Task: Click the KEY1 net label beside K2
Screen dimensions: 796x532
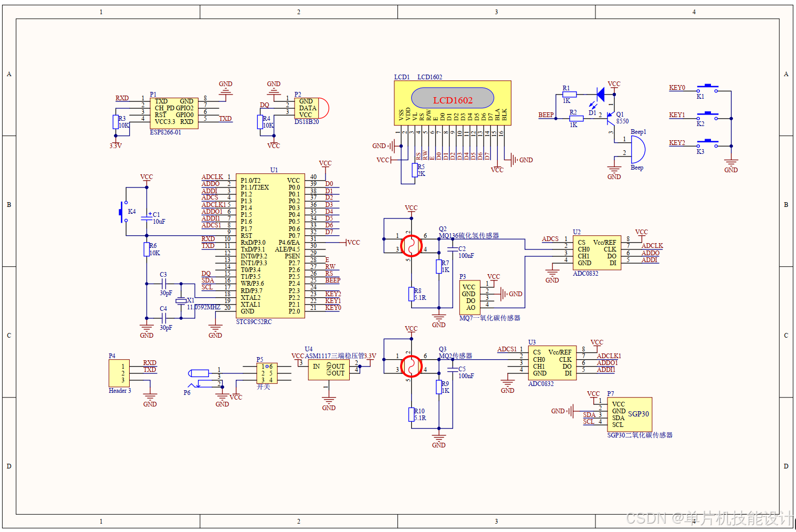Action: point(677,115)
